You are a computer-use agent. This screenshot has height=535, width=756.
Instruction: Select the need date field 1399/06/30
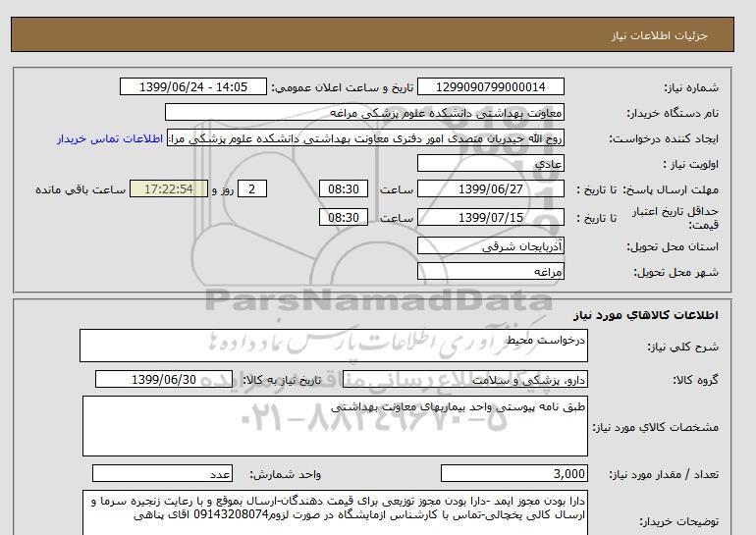(164, 379)
